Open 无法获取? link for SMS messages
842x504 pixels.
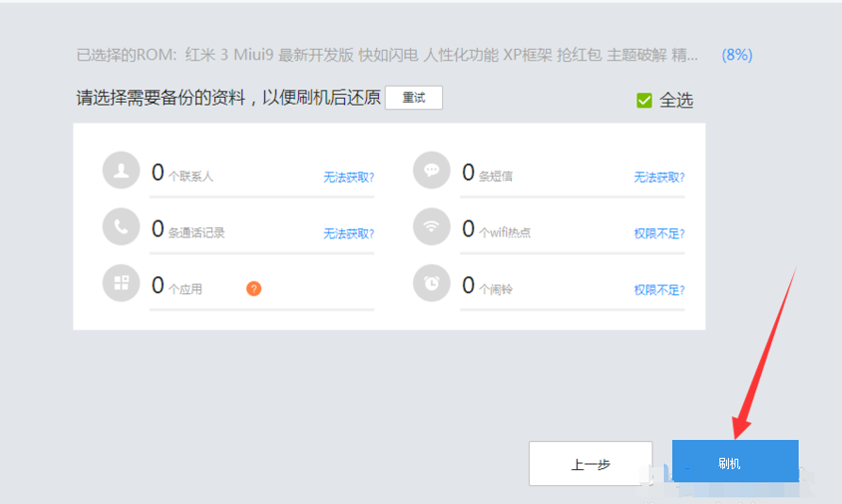(x=659, y=177)
